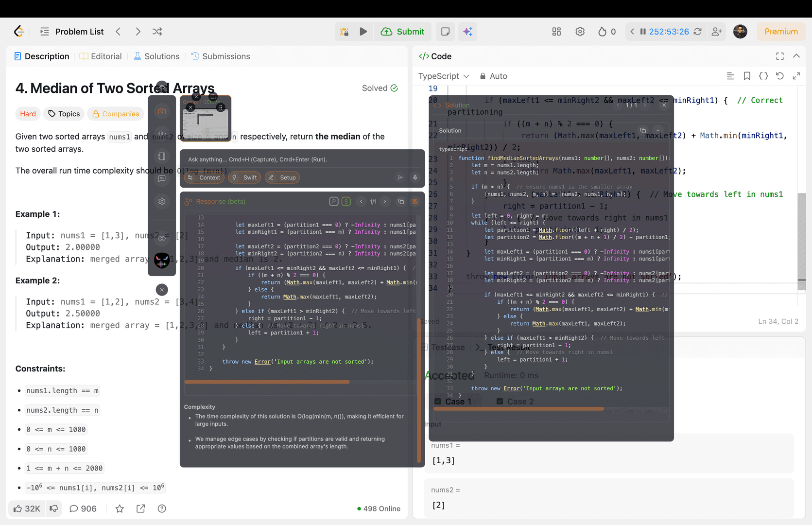Open the Context options button
812x525 pixels.
204,177
